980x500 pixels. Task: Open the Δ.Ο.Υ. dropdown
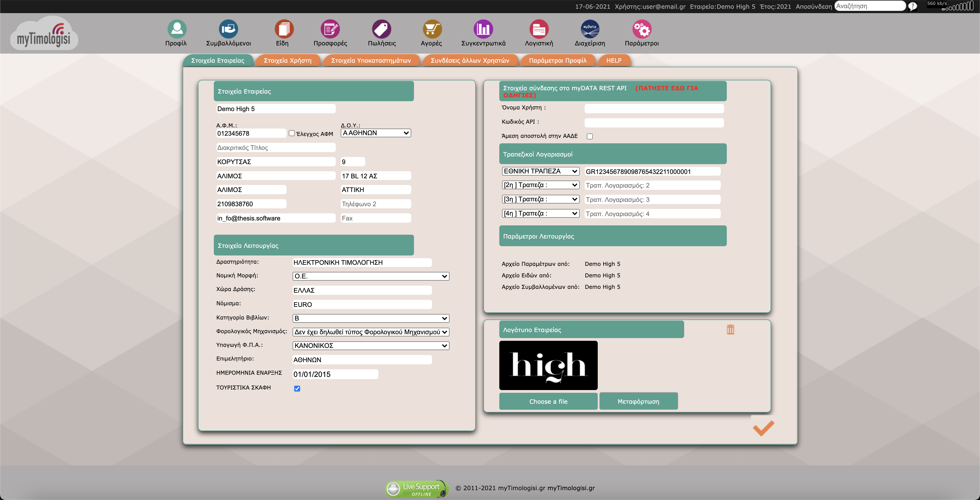375,133
